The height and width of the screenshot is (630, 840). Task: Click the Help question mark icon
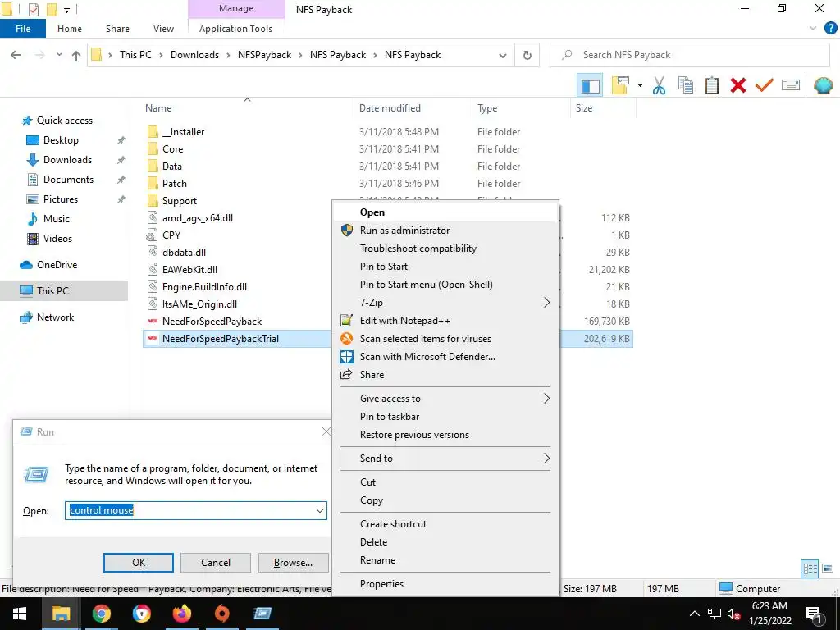(x=830, y=28)
